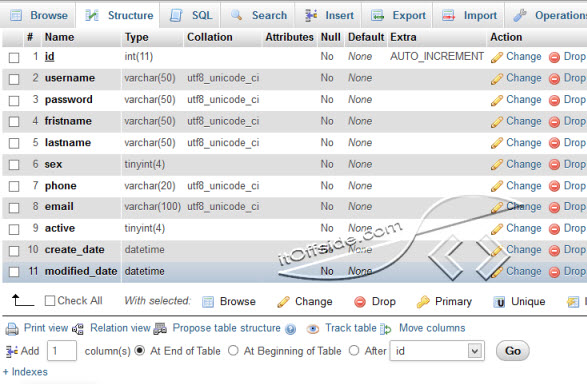
Task: Tick the username row checkbox
Action: [x=14, y=79]
